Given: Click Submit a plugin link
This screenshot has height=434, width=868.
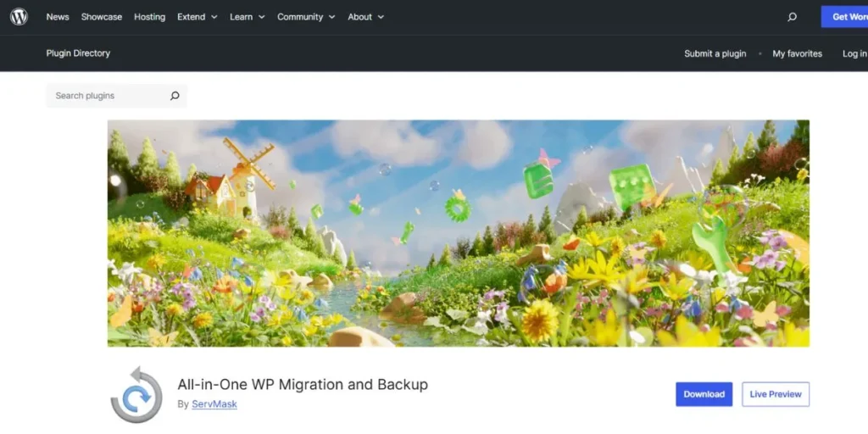Looking at the screenshot, I should (x=715, y=53).
